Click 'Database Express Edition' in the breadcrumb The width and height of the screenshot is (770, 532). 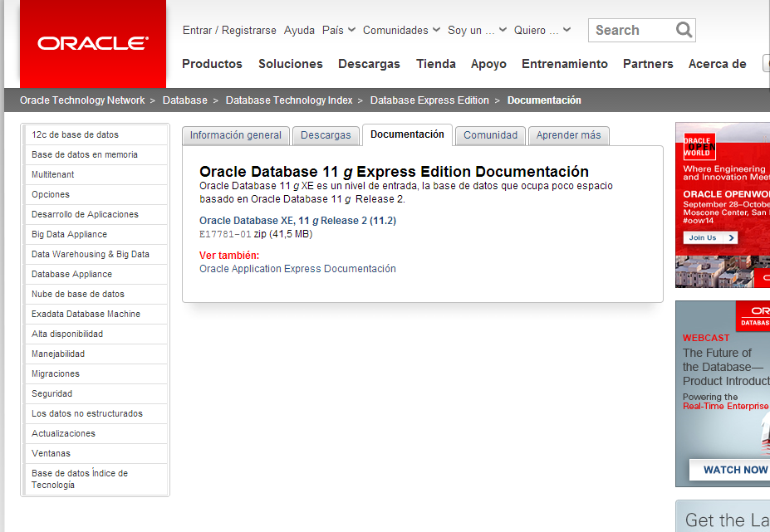pos(429,100)
